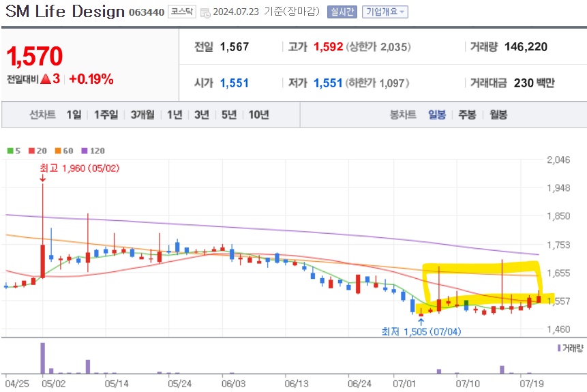Screen dimensions: 587x392
Task: Select the 3개월 line chart tab
Action: [142, 115]
